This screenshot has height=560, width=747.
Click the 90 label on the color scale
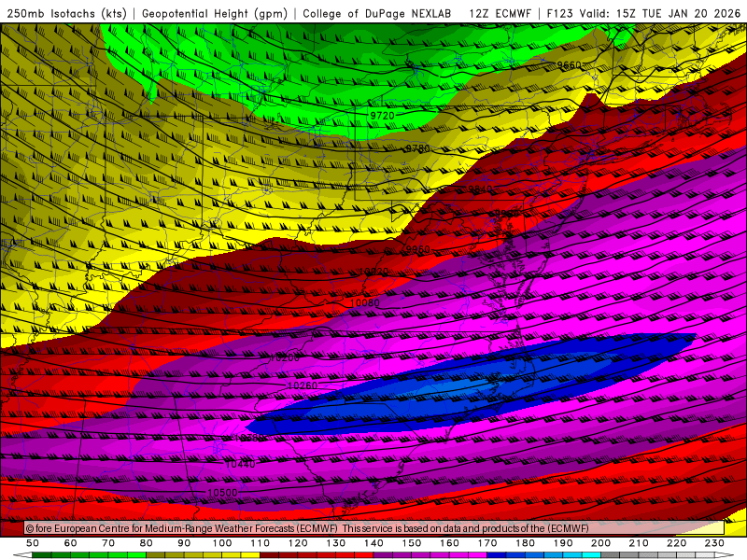[184, 543]
